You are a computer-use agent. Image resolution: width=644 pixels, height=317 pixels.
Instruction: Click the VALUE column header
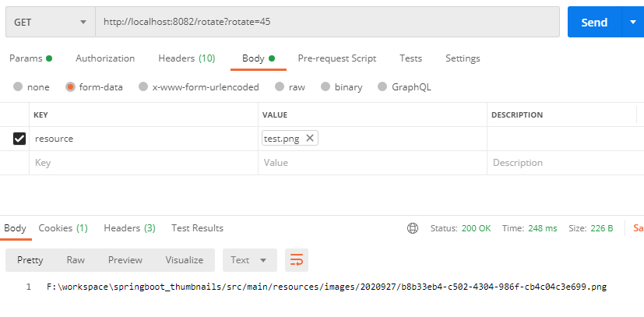[x=275, y=115]
